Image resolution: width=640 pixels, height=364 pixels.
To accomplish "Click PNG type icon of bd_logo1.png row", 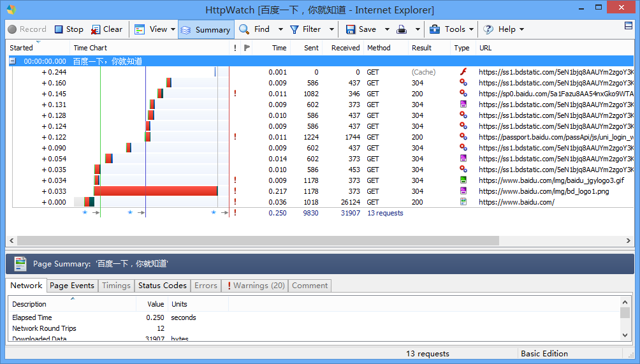I will [x=463, y=191].
